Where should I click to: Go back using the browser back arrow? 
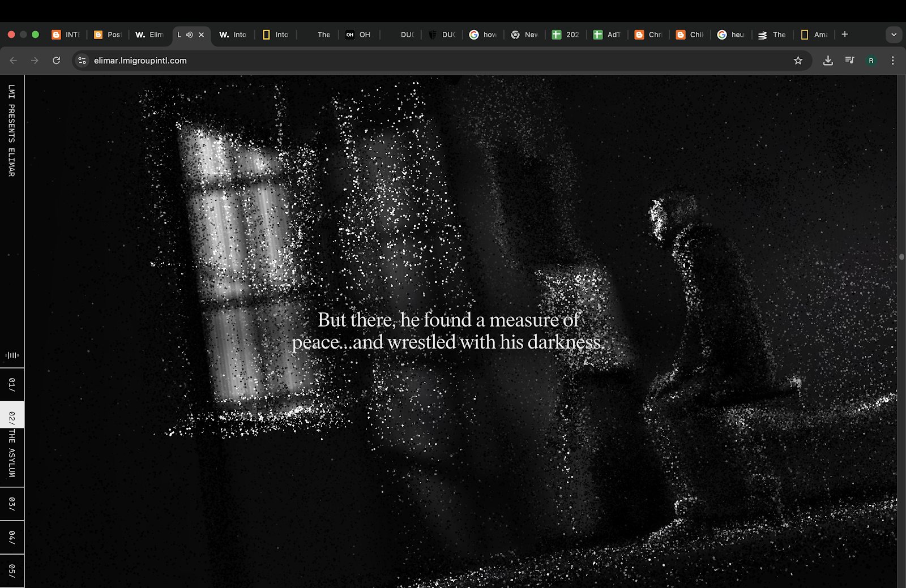point(14,61)
